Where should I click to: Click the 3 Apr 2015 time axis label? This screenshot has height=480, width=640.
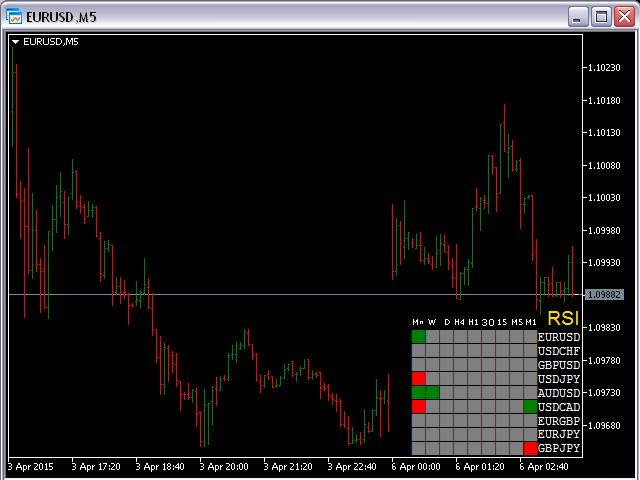pos(31,467)
